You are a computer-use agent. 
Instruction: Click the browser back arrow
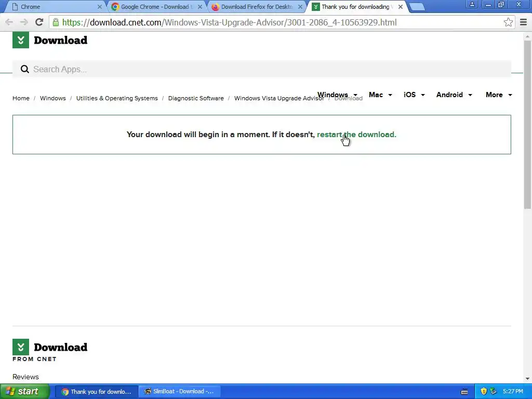pyautogui.click(x=9, y=22)
